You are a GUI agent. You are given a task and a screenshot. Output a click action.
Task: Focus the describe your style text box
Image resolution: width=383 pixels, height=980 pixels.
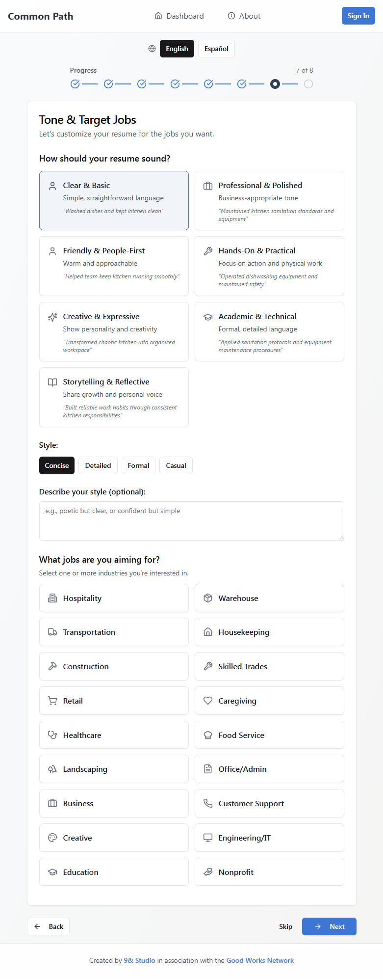coord(191,520)
